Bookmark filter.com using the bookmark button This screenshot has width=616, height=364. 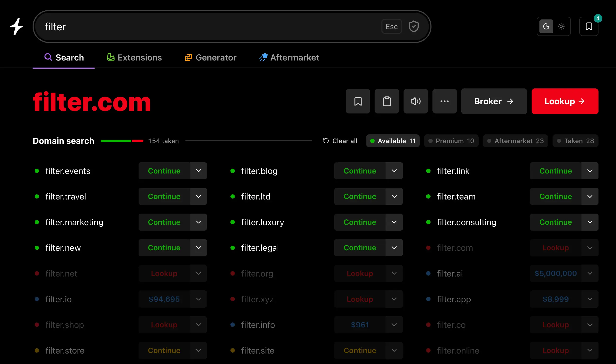(x=358, y=101)
